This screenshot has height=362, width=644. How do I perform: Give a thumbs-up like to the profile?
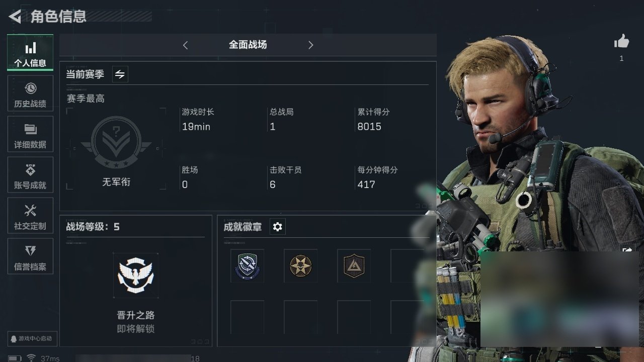tap(622, 42)
